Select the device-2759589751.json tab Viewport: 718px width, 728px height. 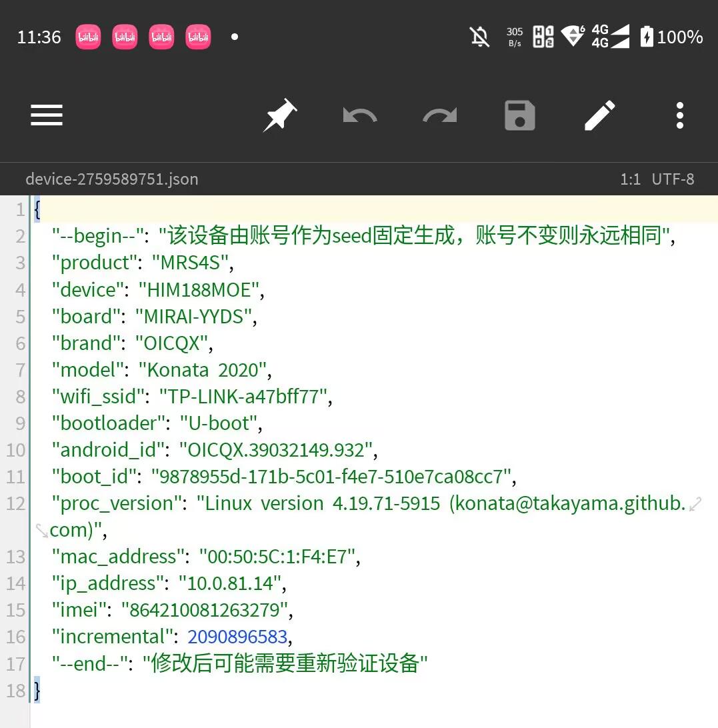111,179
